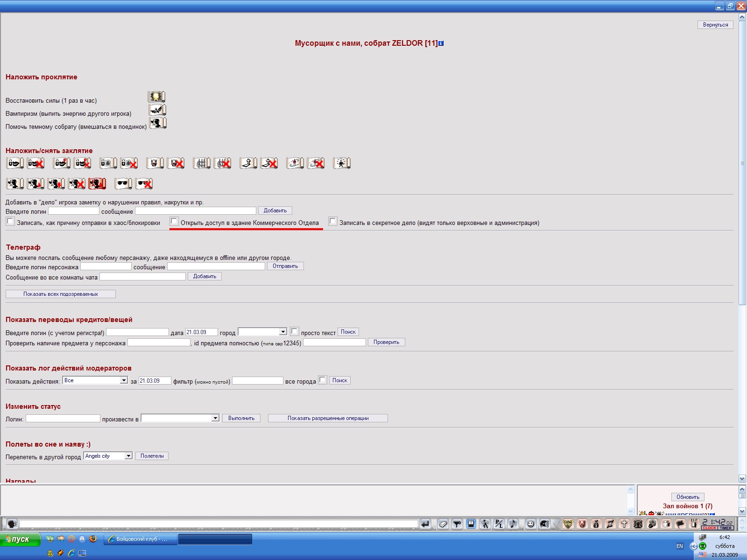The width and height of the screenshot is (747, 560).
Task: Remove the demon mask curse (red X)
Action: click(x=176, y=163)
